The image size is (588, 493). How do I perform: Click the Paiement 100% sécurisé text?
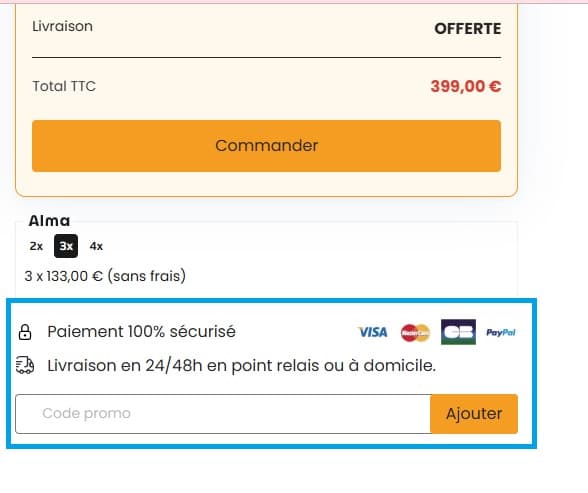[141, 332]
